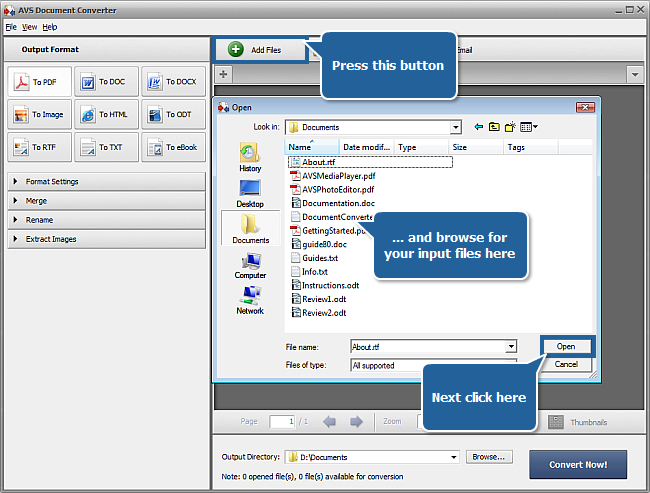Click the Cancel button in dialog

tap(566, 364)
